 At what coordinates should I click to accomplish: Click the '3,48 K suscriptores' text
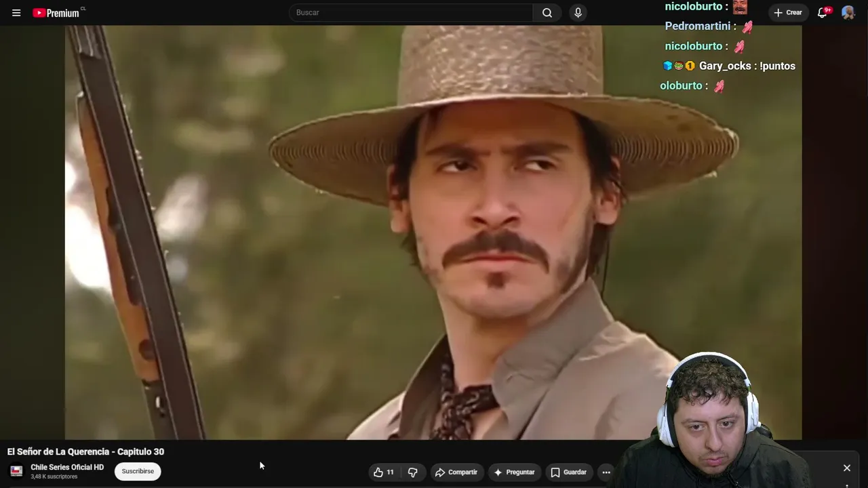[54, 477]
